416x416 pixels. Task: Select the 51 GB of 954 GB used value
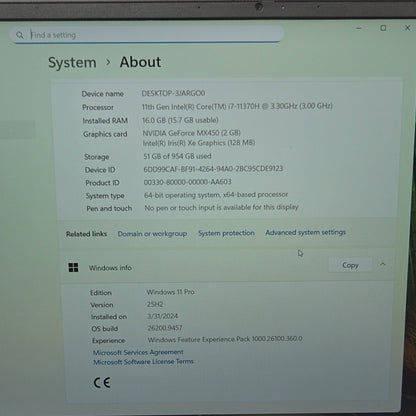pos(177,156)
